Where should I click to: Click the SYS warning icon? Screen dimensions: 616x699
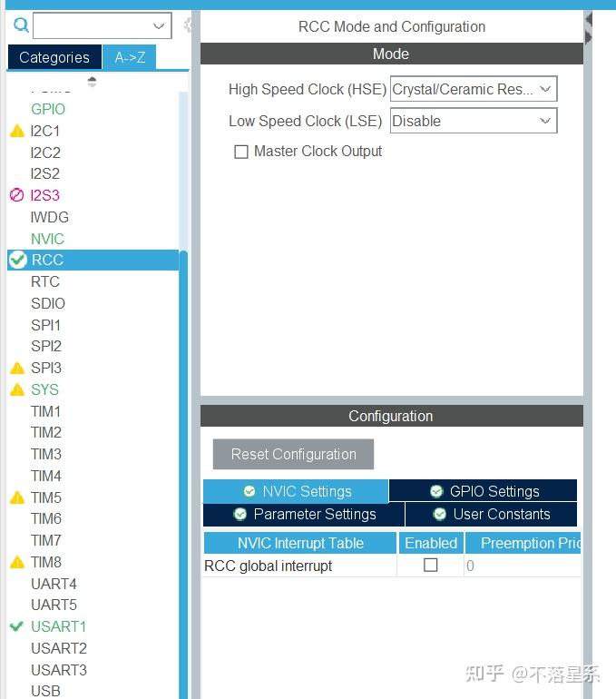tap(17, 389)
